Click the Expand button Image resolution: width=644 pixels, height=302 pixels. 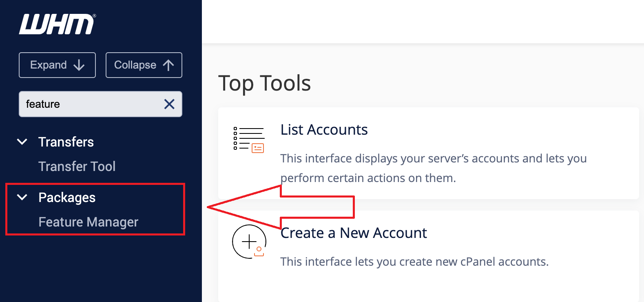pyautogui.click(x=57, y=65)
